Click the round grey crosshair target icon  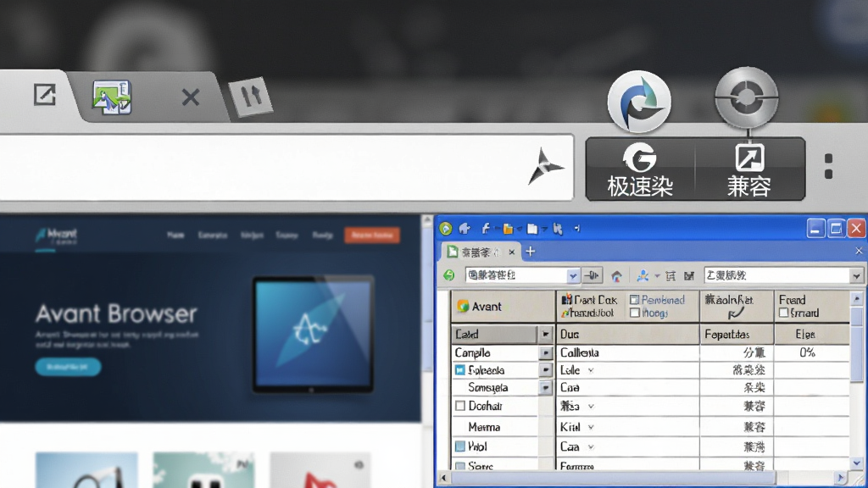pyautogui.click(x=746, y=97)
